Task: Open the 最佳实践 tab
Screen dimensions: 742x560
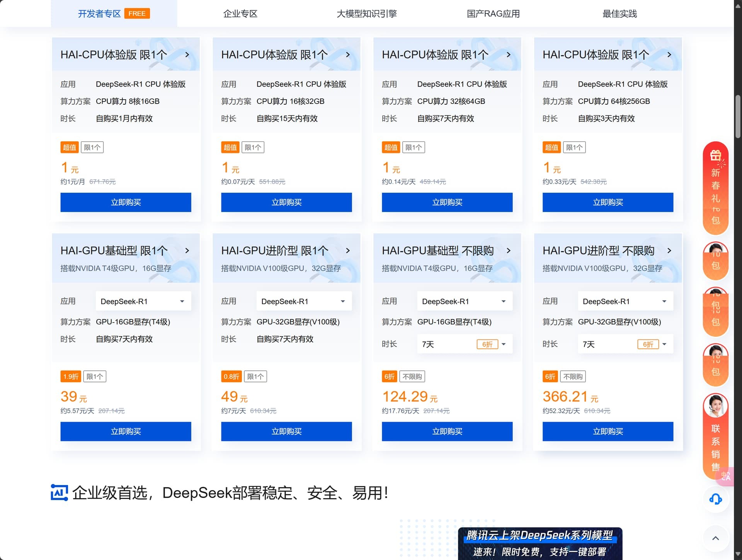Action: 619,14
